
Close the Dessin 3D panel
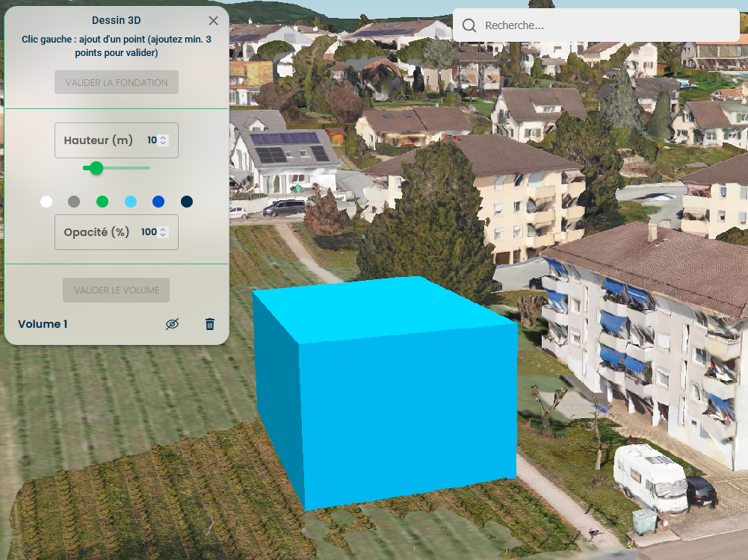[213, 20]
